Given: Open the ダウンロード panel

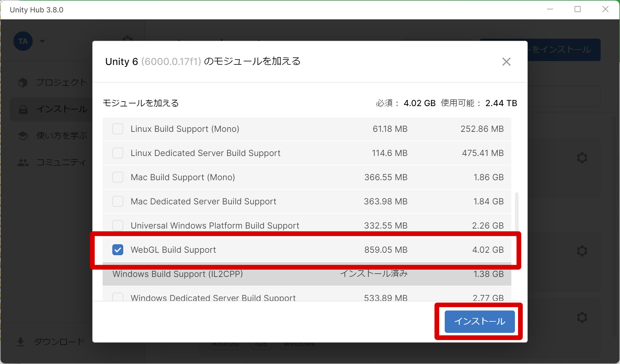Looking at the screenshot, I should 51,342.
